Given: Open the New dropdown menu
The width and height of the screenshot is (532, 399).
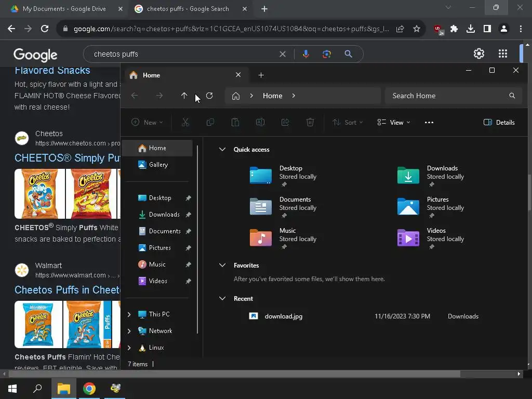Looking at the screenshot, I should click(147, 123).
